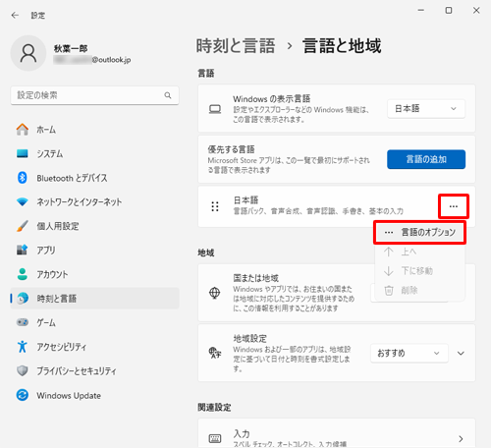Open システム settings in the sidebar

tap(95, 154)
